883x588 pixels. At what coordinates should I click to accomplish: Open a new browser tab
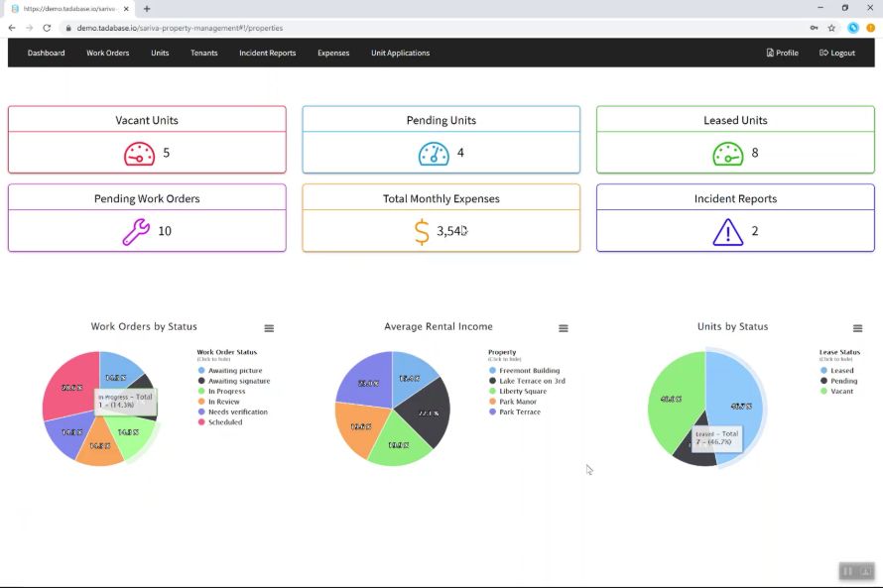pyautogui.click(x=147, y=9)
